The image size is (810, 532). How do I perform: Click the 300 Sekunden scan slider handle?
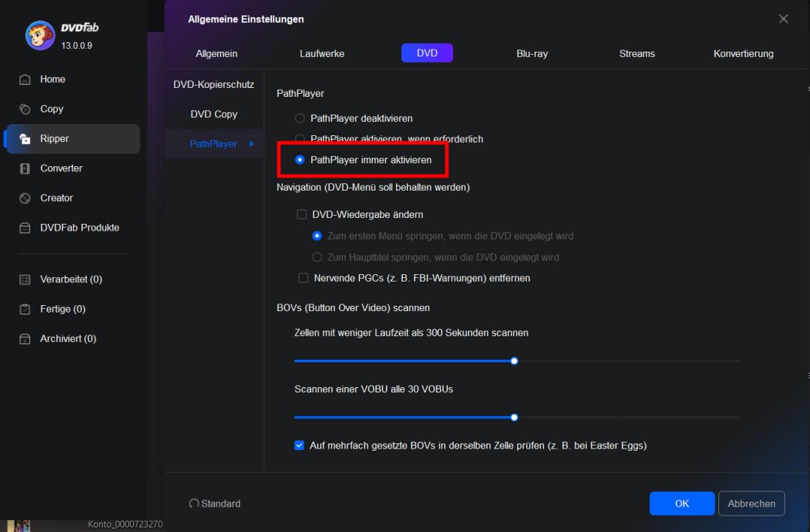[x=514, y=361]
